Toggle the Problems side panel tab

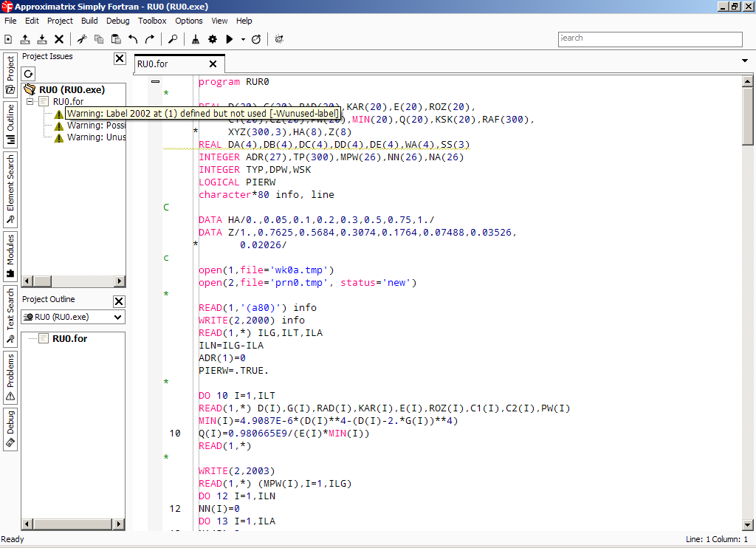click(10, 376)
